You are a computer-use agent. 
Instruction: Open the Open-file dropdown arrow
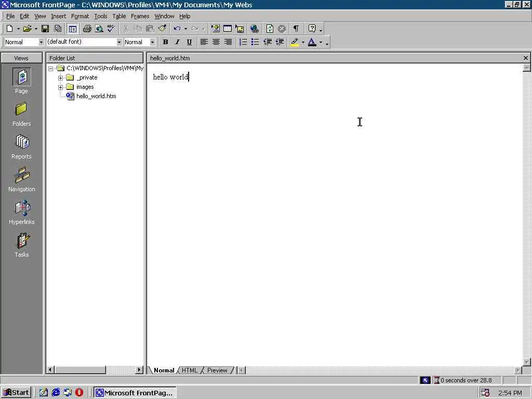[x=36, y=29]
